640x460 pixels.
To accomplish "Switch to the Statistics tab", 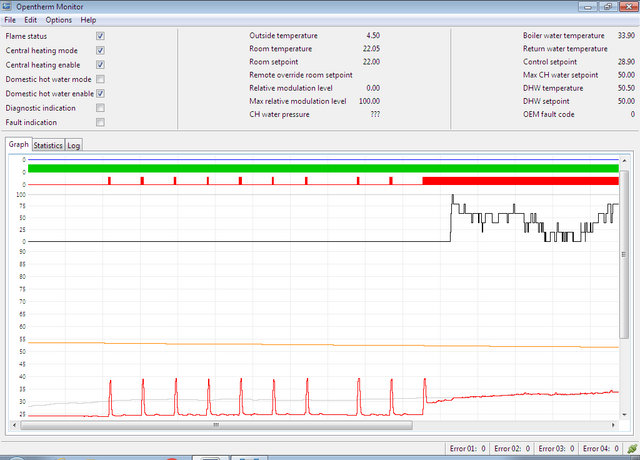I will click(x=48, y=145).
